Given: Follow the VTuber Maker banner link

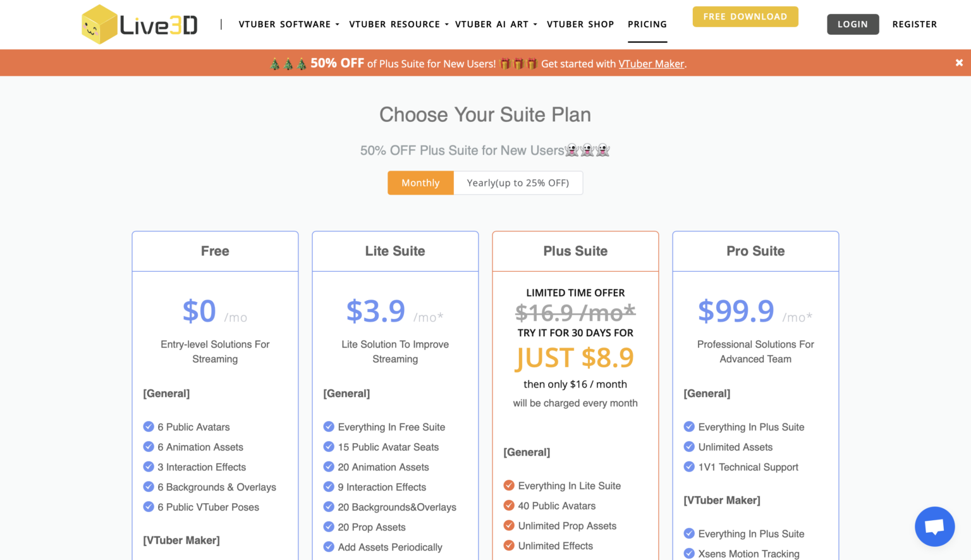Looking at the screenshot, I should click(651, 64).
